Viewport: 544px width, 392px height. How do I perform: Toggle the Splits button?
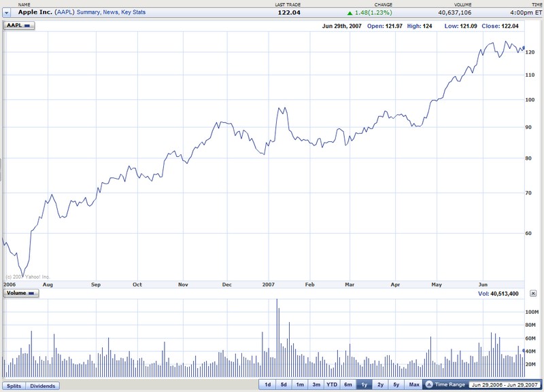pos(14,386)
